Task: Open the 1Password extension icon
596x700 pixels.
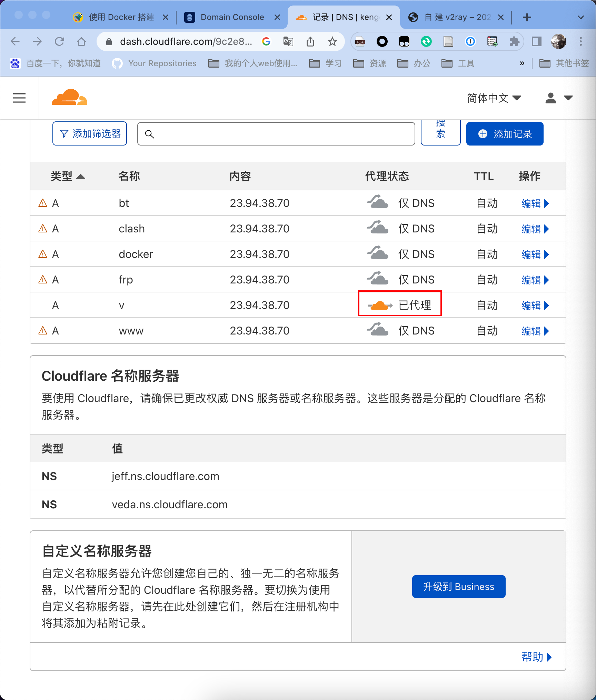Action: [470, 42]
